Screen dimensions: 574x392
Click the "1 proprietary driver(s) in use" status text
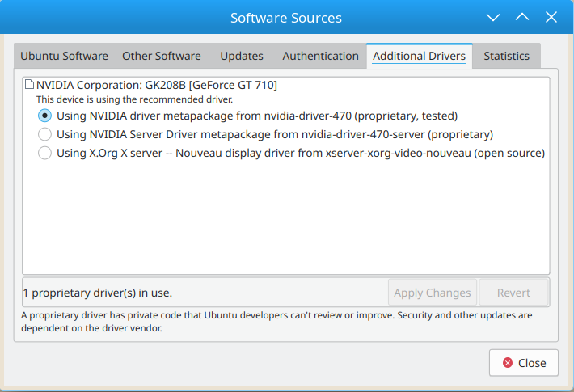[98, 293]
